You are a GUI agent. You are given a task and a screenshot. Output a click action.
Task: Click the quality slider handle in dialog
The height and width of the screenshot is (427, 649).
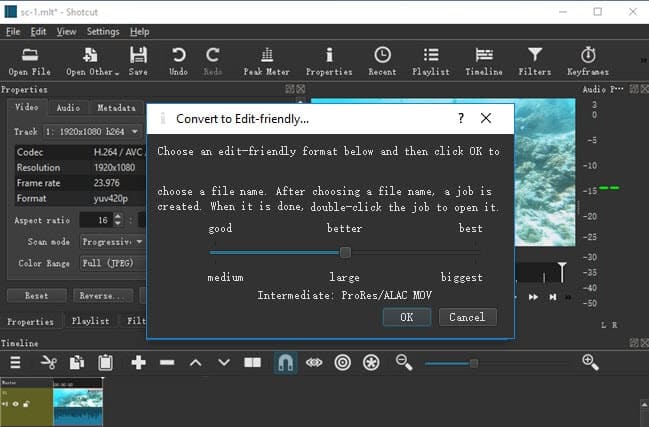(x=345, y=253)
